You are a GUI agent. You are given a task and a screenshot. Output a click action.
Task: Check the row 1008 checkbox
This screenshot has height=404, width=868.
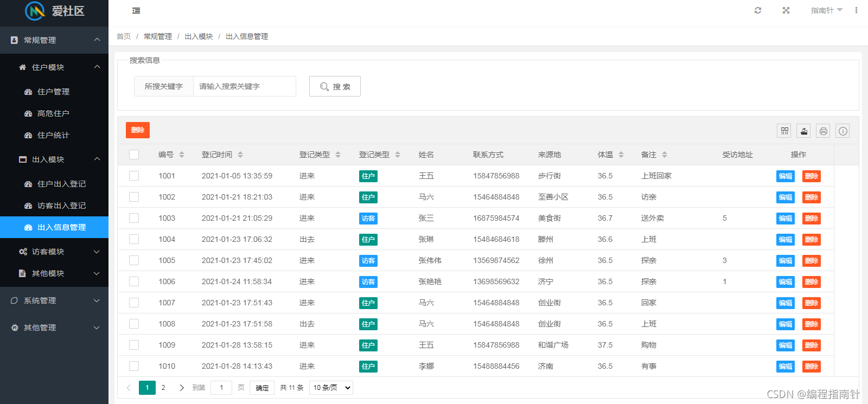(x=134, y=324)
